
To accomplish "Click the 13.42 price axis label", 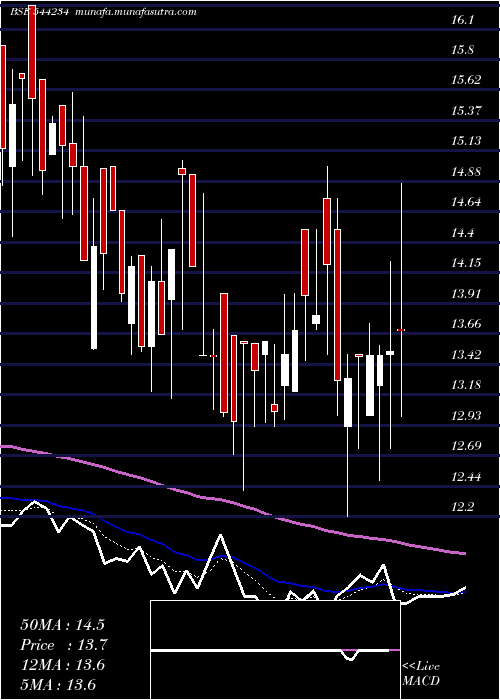I will [467, 355].
